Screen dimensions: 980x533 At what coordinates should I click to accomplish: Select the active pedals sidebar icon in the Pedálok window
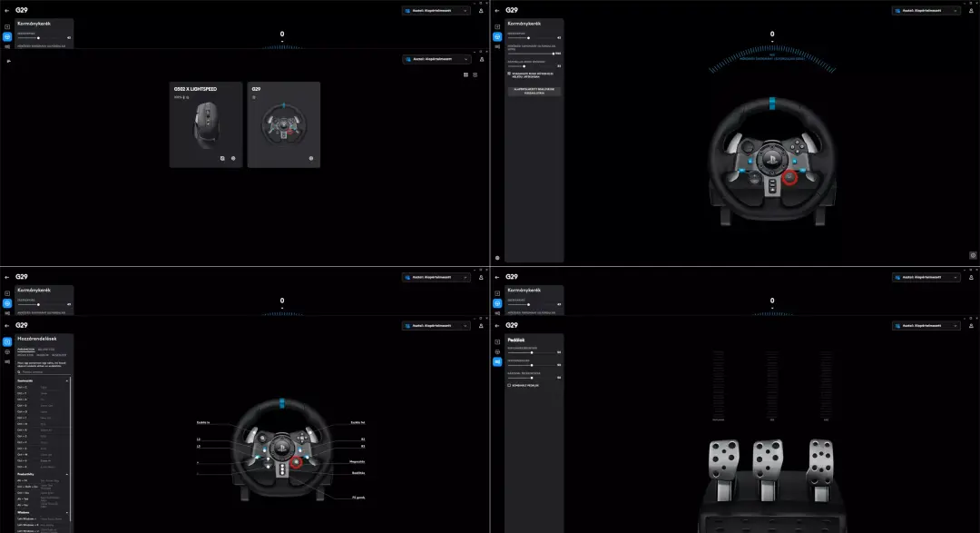[497, 361]
